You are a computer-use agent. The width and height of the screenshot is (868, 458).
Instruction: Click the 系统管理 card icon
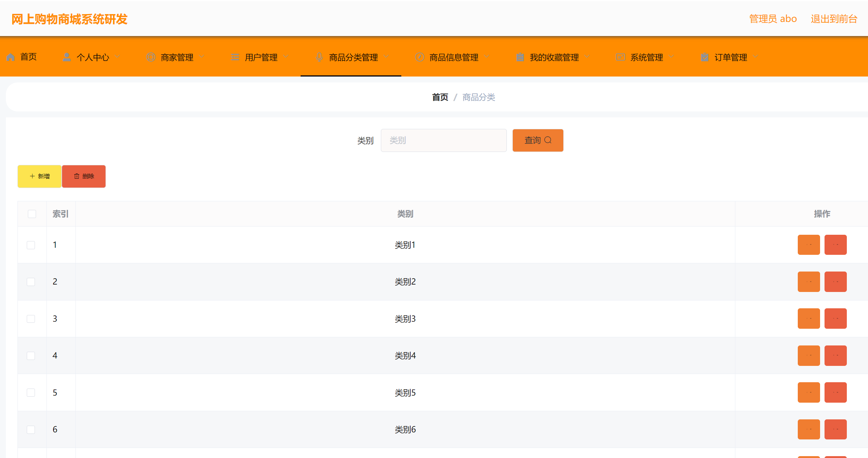[620, 57]
